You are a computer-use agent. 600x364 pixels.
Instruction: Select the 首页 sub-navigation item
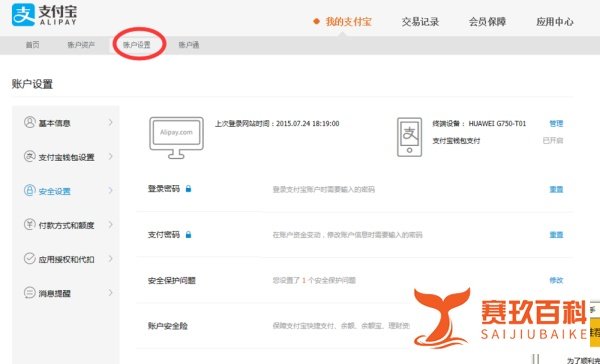(x=33, y=45)
